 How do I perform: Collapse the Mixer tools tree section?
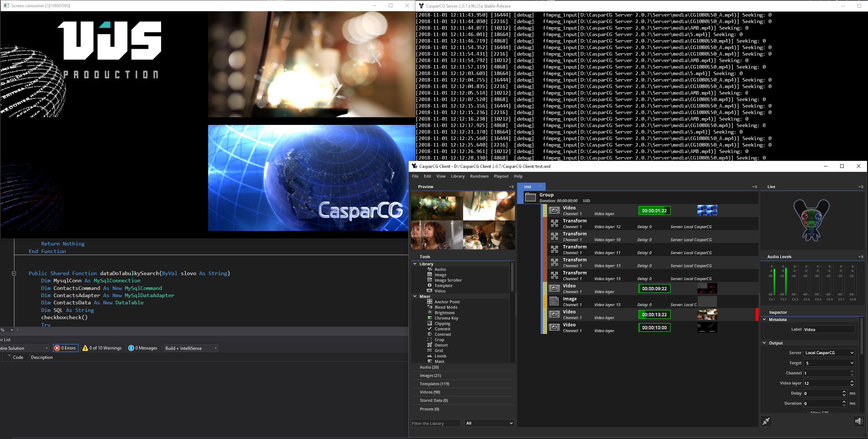pyautogui.click(x=415, y=296)
